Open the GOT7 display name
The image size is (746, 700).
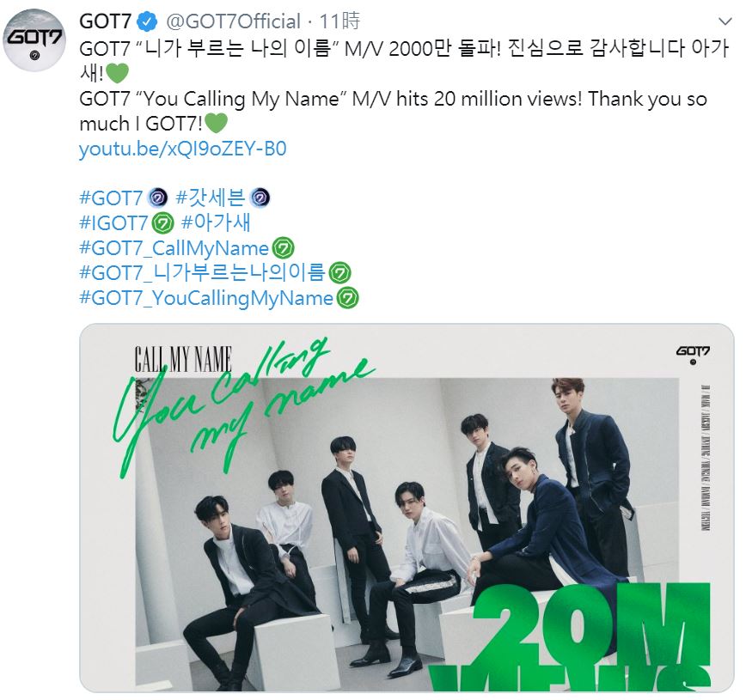pyautogui.click(x=105, y=21)
